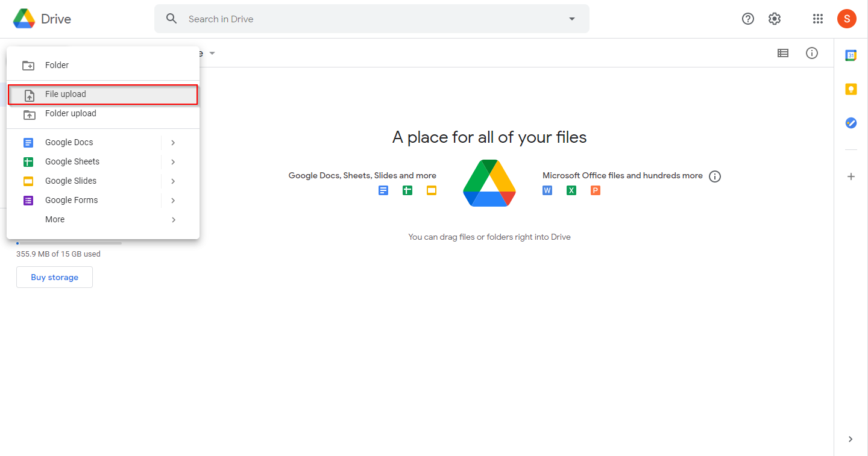Click the green Sheets icon in menu
Image resolution: width=868 pixels, height=456 pixels.
coord(28,162)
